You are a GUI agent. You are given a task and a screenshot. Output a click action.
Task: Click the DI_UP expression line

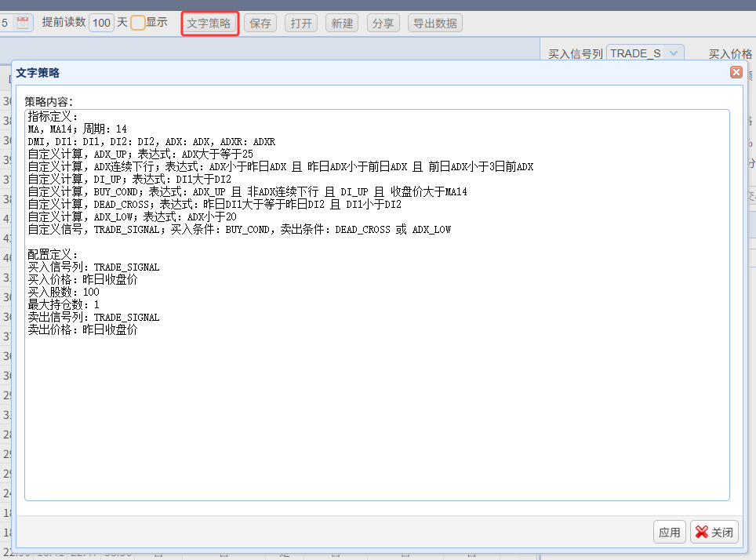click(129, 179)
